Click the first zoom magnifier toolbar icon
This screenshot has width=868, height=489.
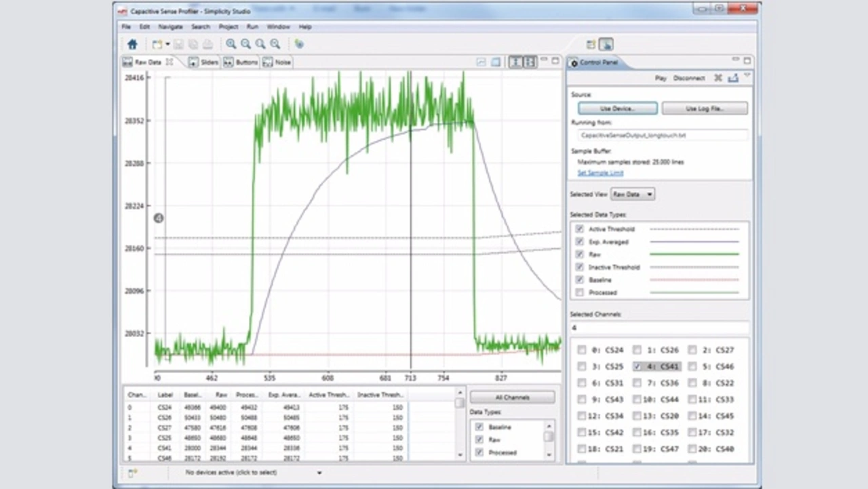[x=231, y=44]
